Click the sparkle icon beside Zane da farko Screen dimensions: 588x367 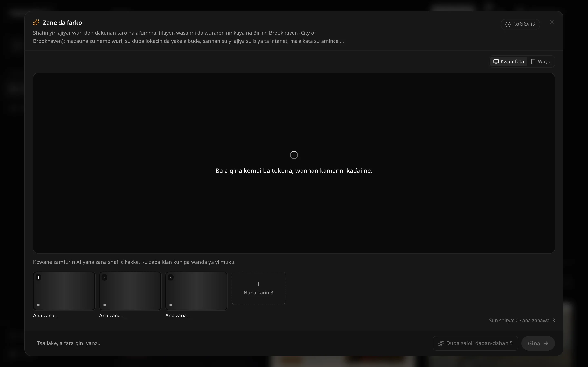(36, 23)
